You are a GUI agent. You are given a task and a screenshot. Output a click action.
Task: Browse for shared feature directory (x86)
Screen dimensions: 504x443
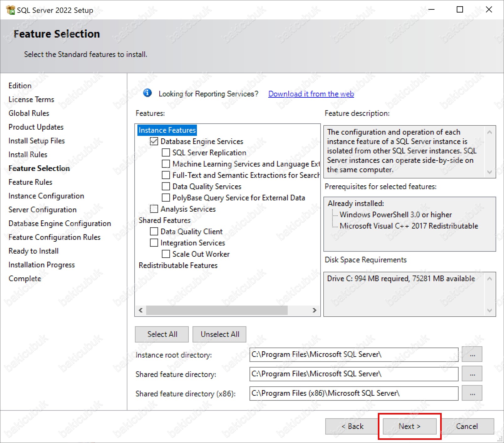pos(472,393)
